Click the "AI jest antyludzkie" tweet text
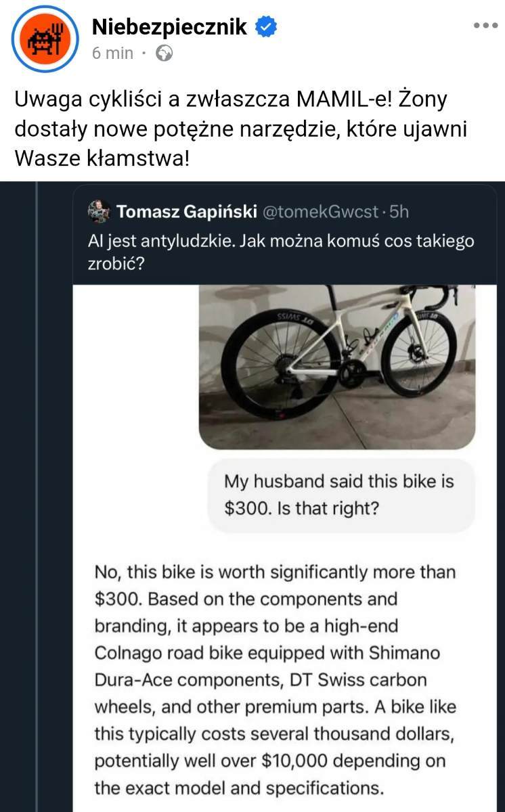 point(281,251)
